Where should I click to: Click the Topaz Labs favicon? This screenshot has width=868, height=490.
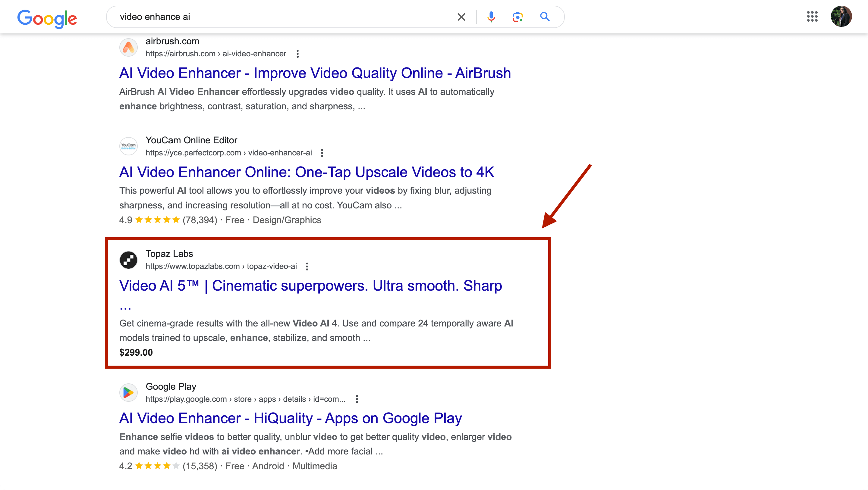tap(128, 260)
